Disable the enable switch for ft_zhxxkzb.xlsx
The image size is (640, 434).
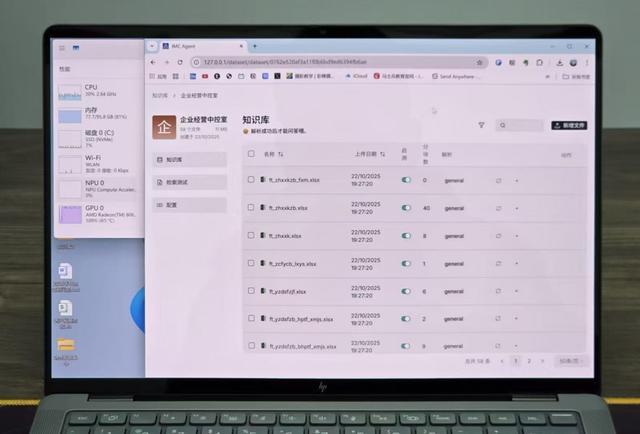(x=406, y=208)
